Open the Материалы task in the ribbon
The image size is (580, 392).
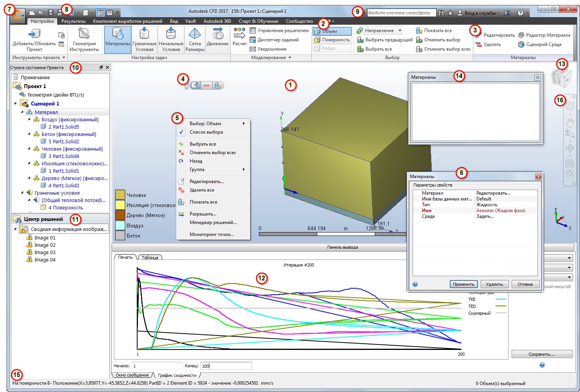118,39
